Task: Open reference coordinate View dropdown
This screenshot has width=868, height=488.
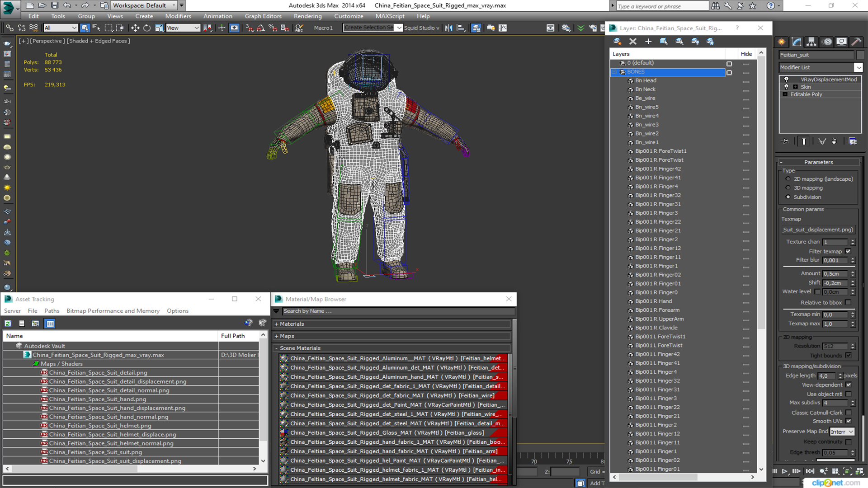Action: pyautogui.click(x=183, y=28)
